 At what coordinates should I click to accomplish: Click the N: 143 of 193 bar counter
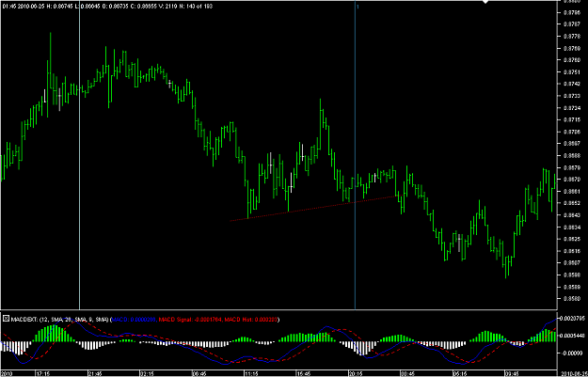(194, 7)
